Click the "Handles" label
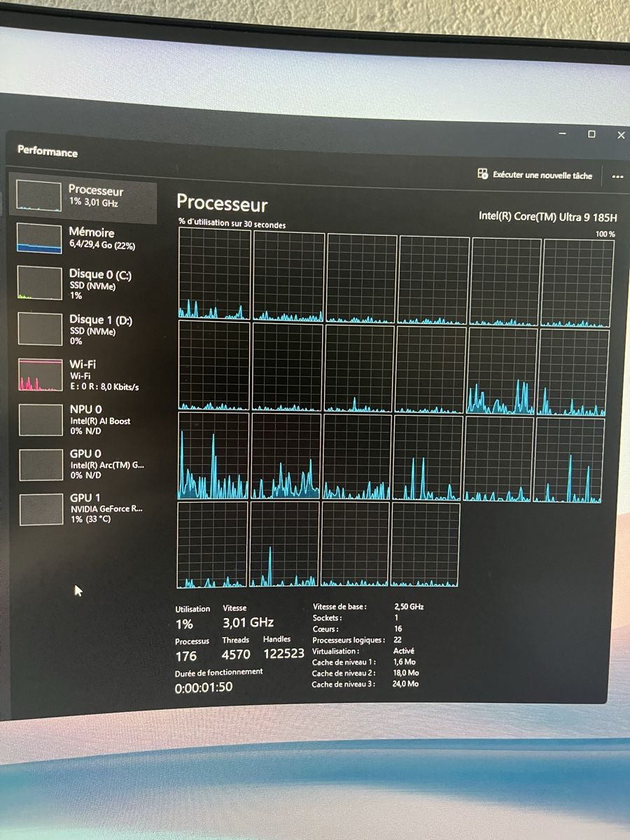Viewport: 630px width, 840px height. click(276, 639)
